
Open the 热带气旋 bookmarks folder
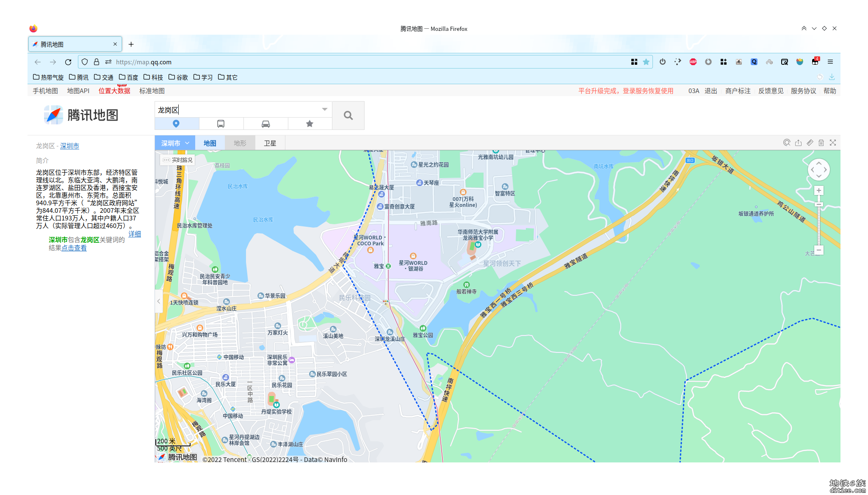point(48,77)
